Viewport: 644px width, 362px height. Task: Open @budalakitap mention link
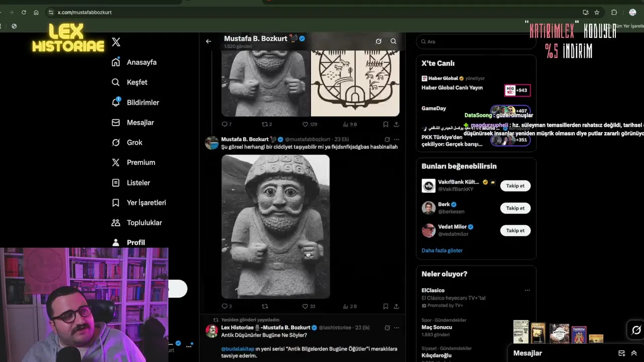coord(237,348)
